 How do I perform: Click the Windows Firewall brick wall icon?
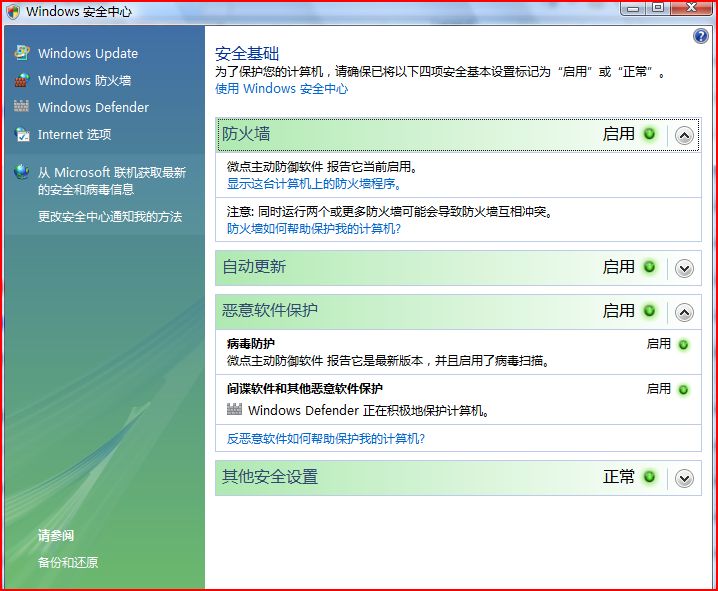(x=22, y=80)
